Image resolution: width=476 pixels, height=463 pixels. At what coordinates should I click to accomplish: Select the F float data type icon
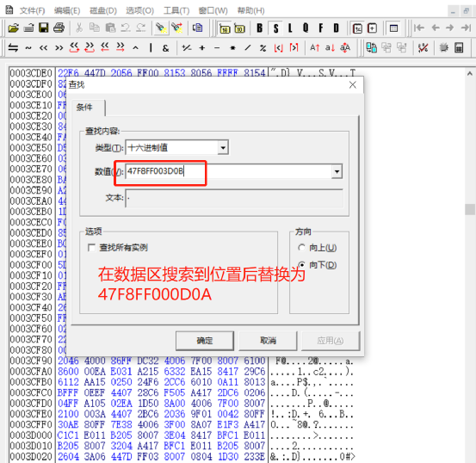pos(321,28)
